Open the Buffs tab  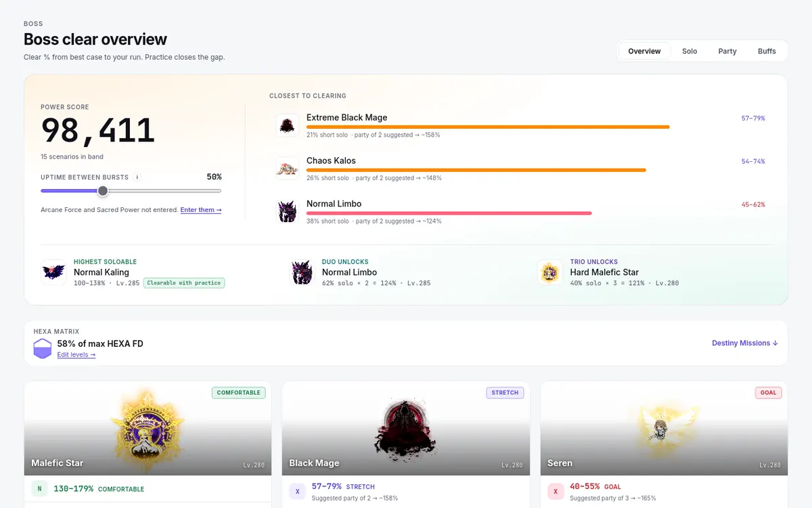point(767,51)
